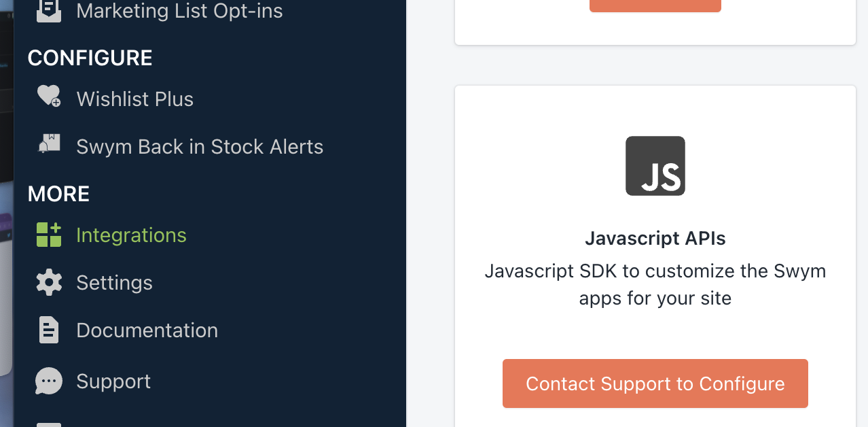Viewport: 868px width, 427px height.
Task: Click the Marketing List Opt-ins icon
Action: coord(49,10)
